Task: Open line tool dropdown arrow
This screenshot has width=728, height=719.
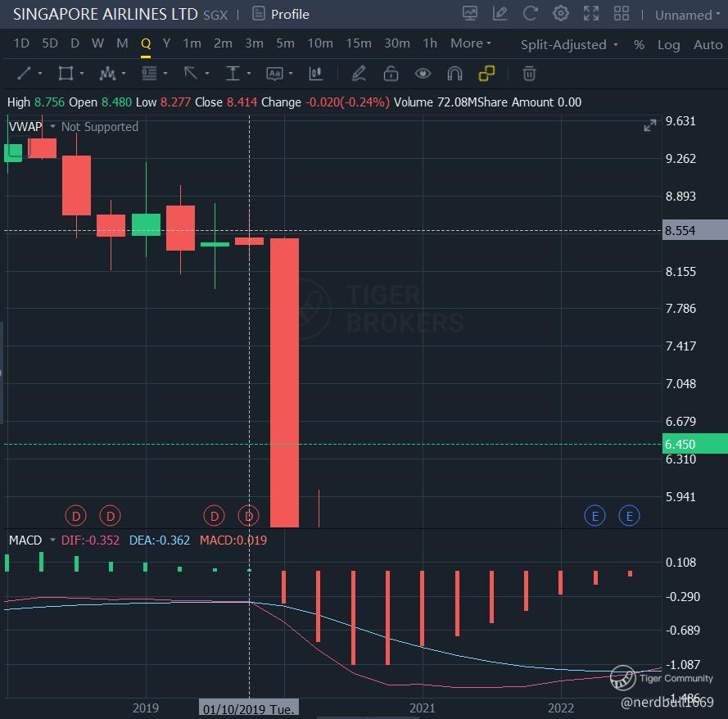Action: click(40, 74)
